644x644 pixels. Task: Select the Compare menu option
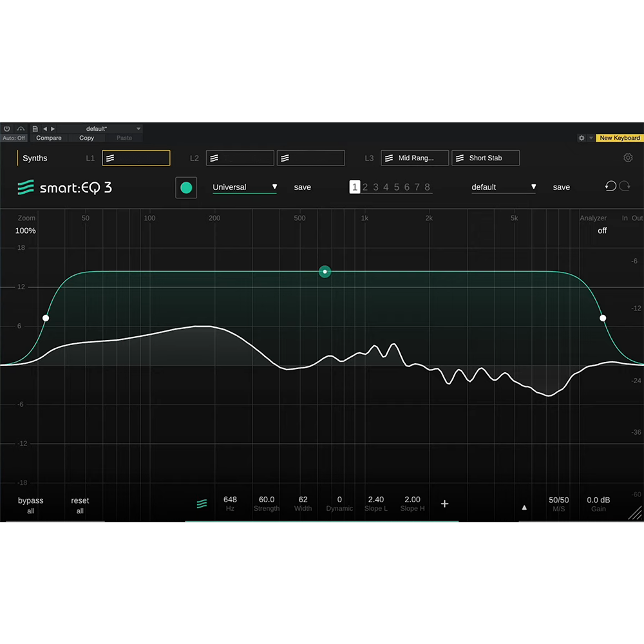pos(49,138)
